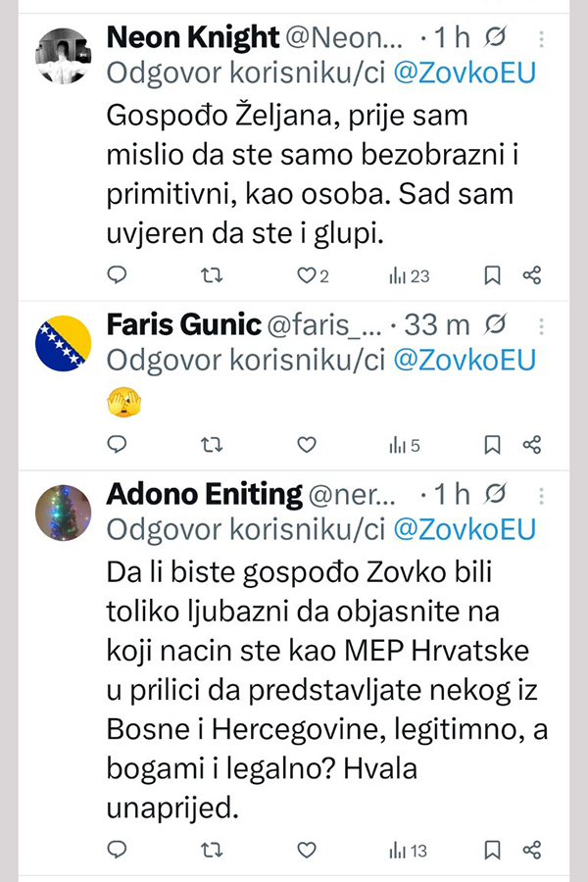Share Faris Gunic's tweet
The width and height of the screenshot is (588, 882).
(x=532, y=445)
